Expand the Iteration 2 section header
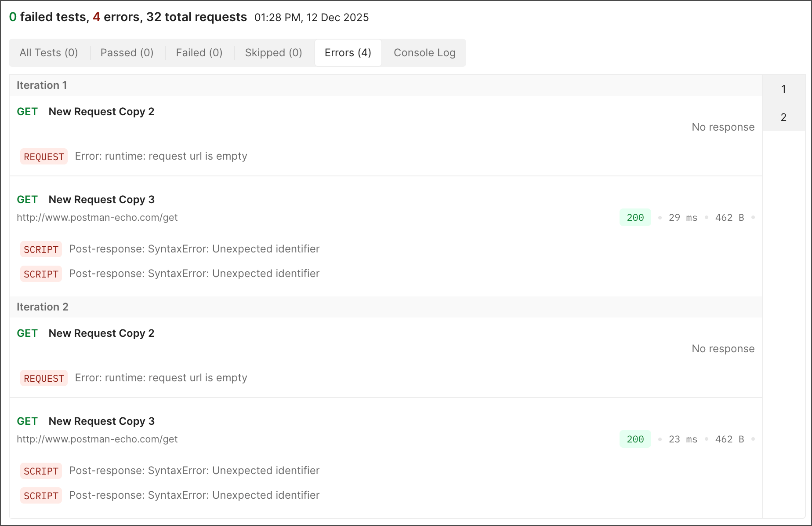The height and width of the screenshot is (526, 812). click(x=43, y=307)
